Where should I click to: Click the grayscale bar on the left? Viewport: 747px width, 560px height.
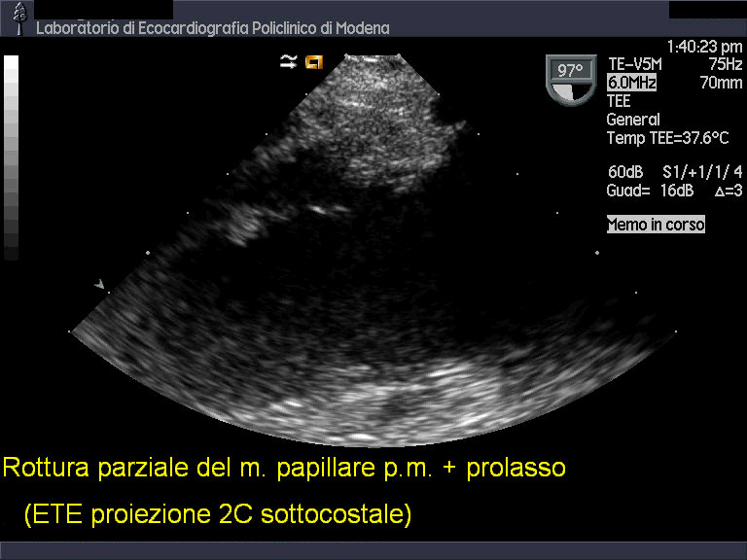tap(12, 157)
